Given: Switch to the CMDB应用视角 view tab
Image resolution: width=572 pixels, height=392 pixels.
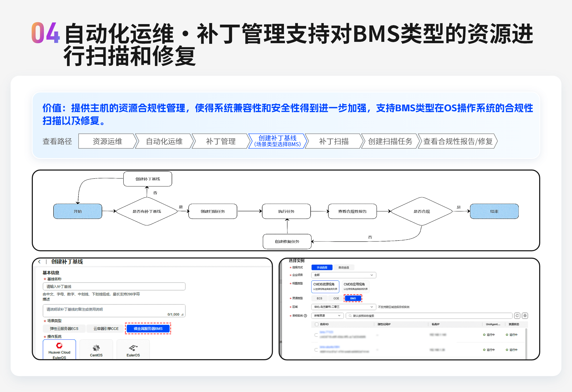Looking at the screenshot, I should pyautogui.click(x=355, y=286).
